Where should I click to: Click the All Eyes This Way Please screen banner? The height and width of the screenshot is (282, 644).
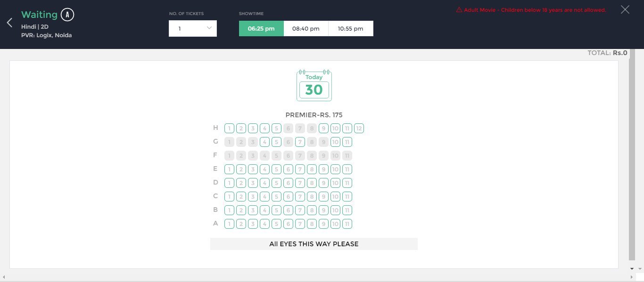(314, 243)
